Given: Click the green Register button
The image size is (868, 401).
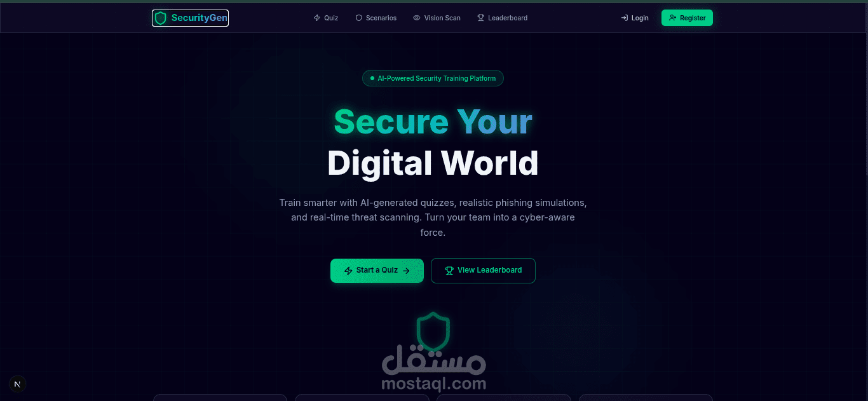Looking at the screenshot, I should (x=687, y=18).
